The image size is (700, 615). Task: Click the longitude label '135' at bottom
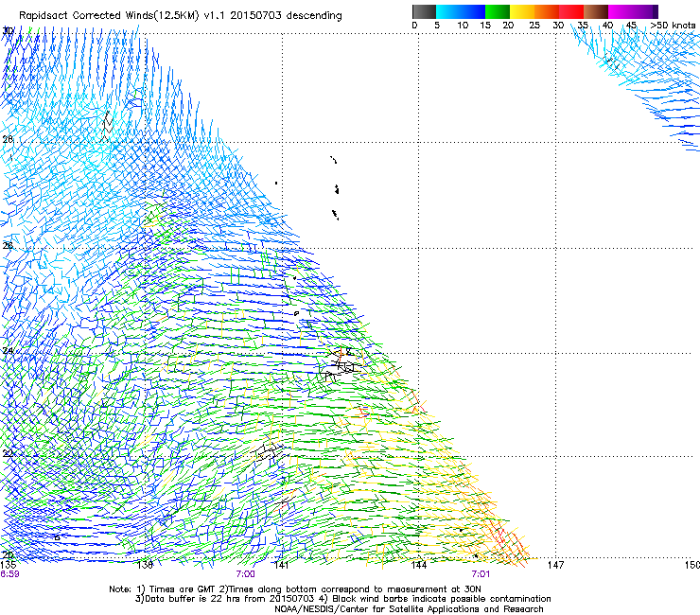pos(8,565)
